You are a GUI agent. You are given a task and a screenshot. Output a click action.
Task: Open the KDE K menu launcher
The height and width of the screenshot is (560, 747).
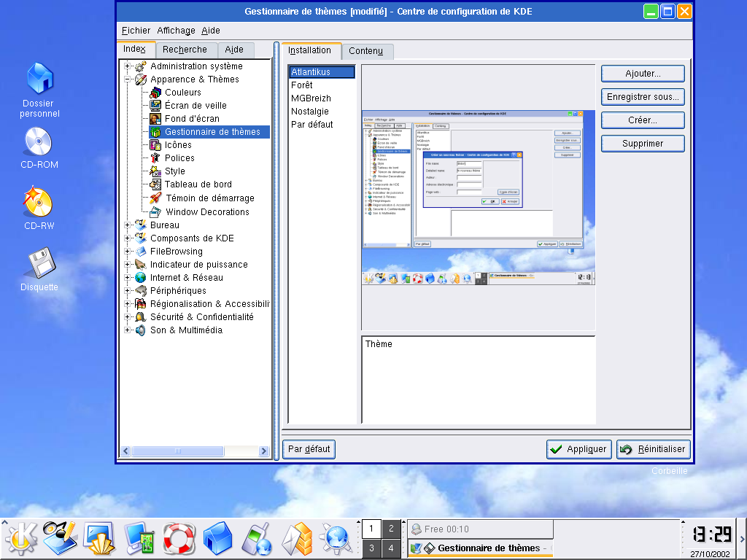(x=21, y=539)
